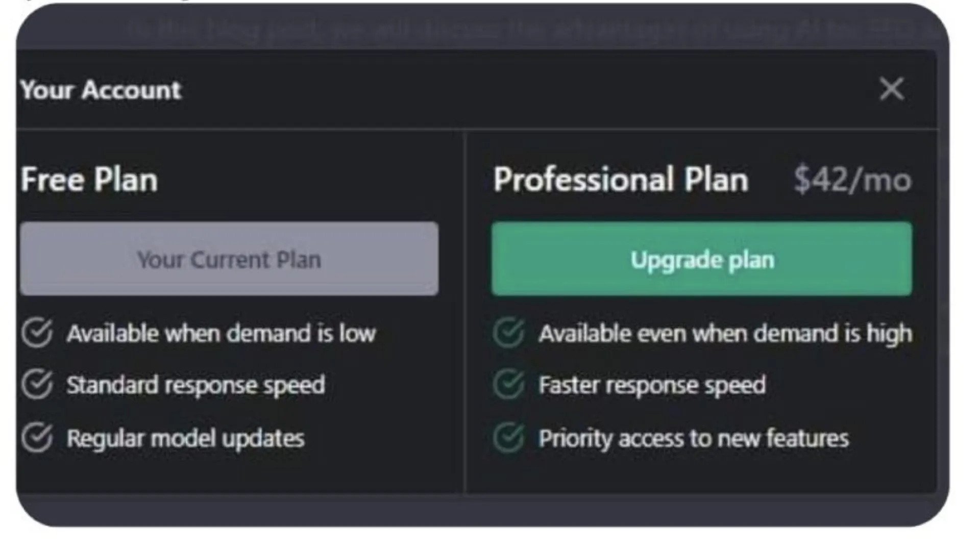Screen dimensions: 980x551
Task: Click the Your Account dialog title
Action: coord(101,90)
